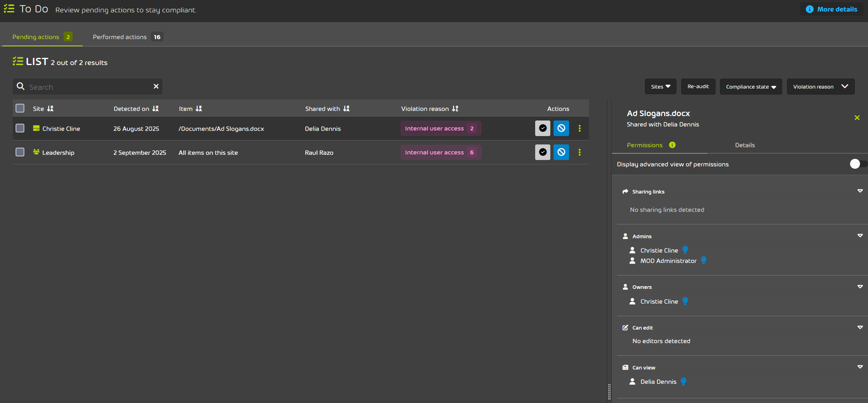868x403 pixels.
Task: Click the Re-audit button
Action: [698, 87]
